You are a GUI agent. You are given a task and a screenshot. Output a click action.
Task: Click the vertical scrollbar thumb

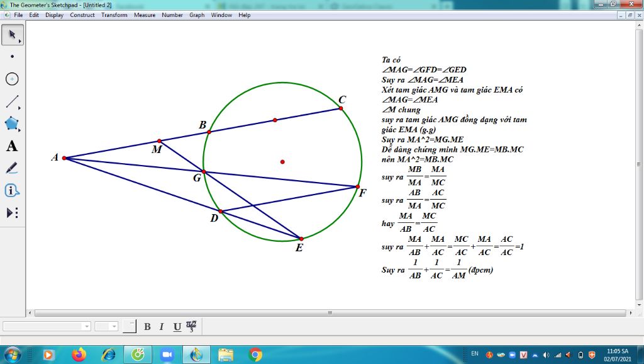pos(639,164)
